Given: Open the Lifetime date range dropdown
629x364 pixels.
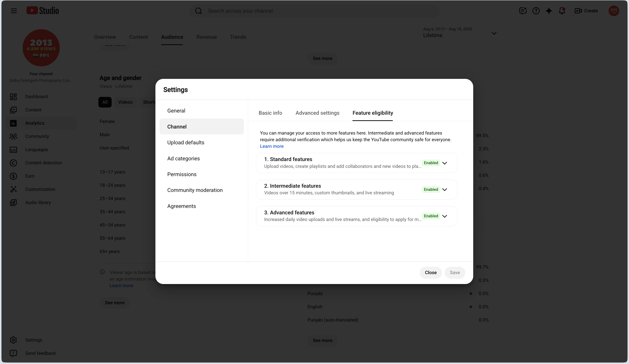Looking at the screenshot, I should pyautogui.click(x=460, y=33).
